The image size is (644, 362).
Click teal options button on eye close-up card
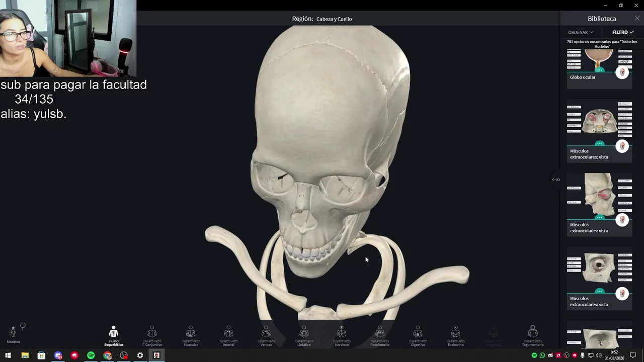(x=599, y=291)
